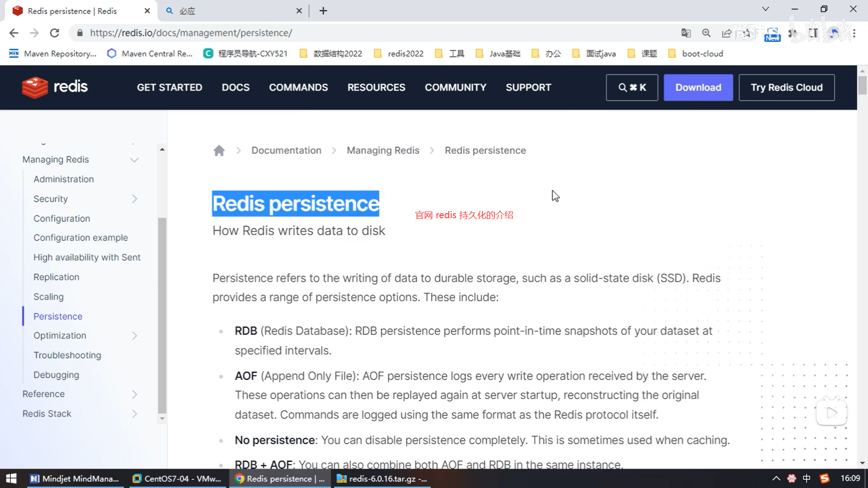Screen dimensions: 868x488
Task: Open browser three-dot menu
Action: point(854,33)
